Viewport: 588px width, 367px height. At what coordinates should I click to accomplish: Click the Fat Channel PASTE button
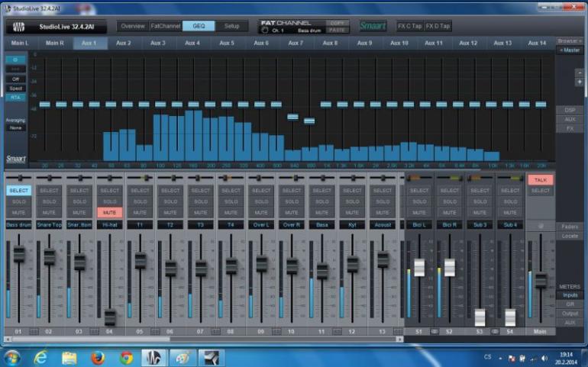[337, 30]
